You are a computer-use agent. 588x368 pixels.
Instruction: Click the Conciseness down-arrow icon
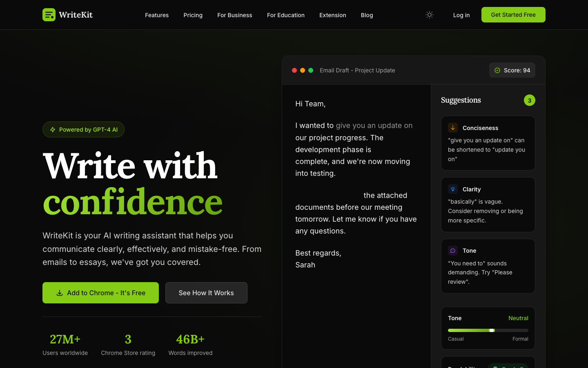[x=453, y=128]
